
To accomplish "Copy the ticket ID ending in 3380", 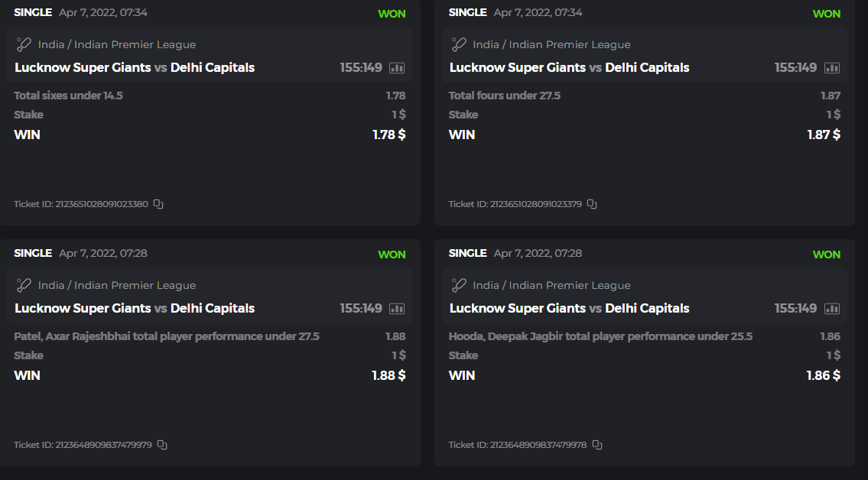I will click(x=158, y=204).
